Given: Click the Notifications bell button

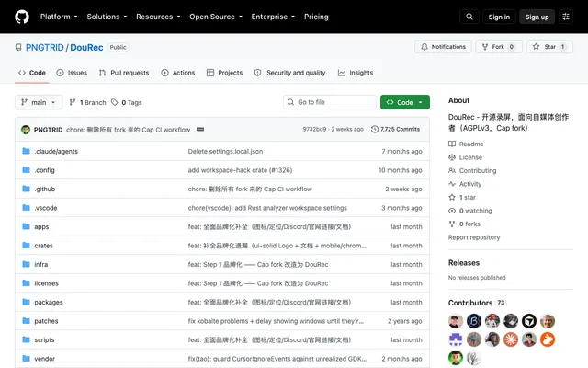Looking at the screenshot, I should coord(443,47).
